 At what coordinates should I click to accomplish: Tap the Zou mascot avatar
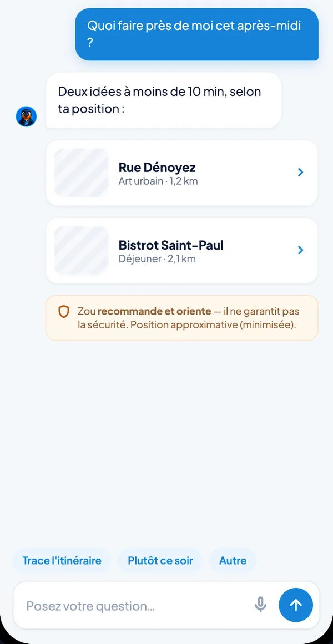[26, 116]
